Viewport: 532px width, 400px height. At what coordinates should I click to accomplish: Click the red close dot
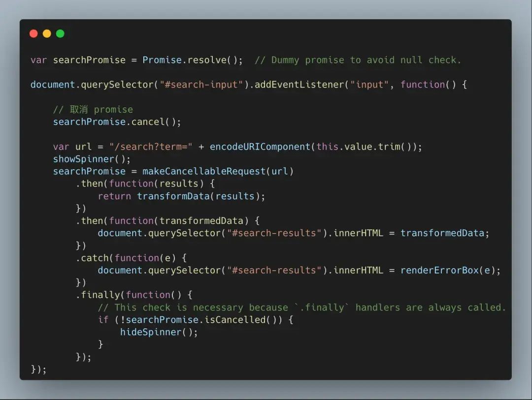33,33
